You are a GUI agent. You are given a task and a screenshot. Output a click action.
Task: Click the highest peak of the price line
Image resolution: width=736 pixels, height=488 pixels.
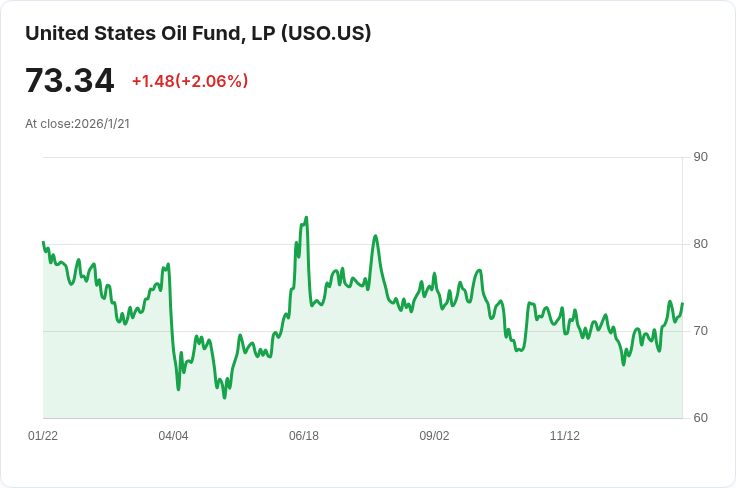point(306,217)
